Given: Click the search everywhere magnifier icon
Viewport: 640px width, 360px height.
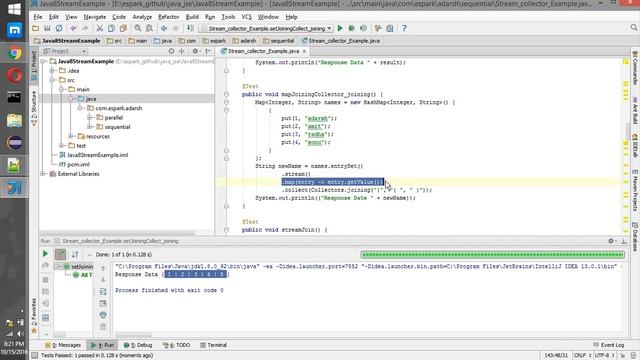Looking at the screenshot, I should point(633,27).
